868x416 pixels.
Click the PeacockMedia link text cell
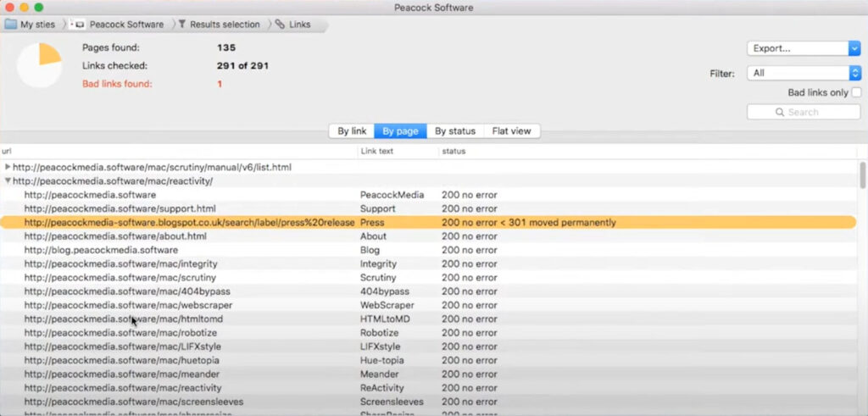tap(392, 195)
